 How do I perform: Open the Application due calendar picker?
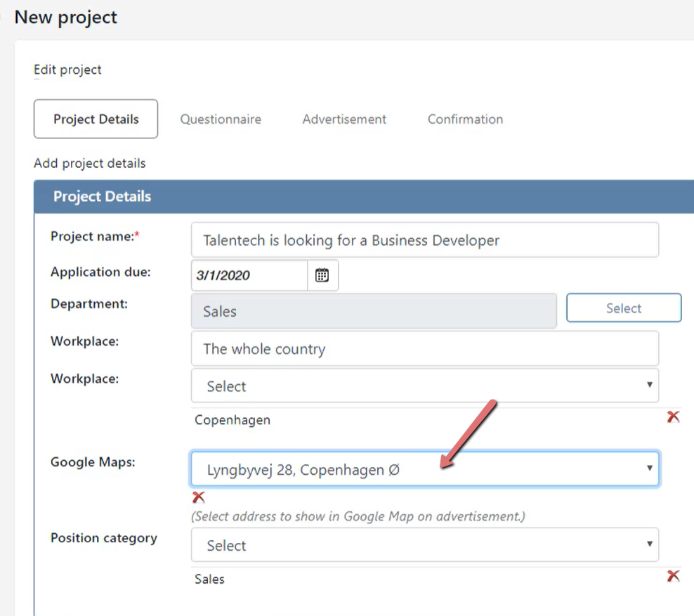[x=322, y=275]
